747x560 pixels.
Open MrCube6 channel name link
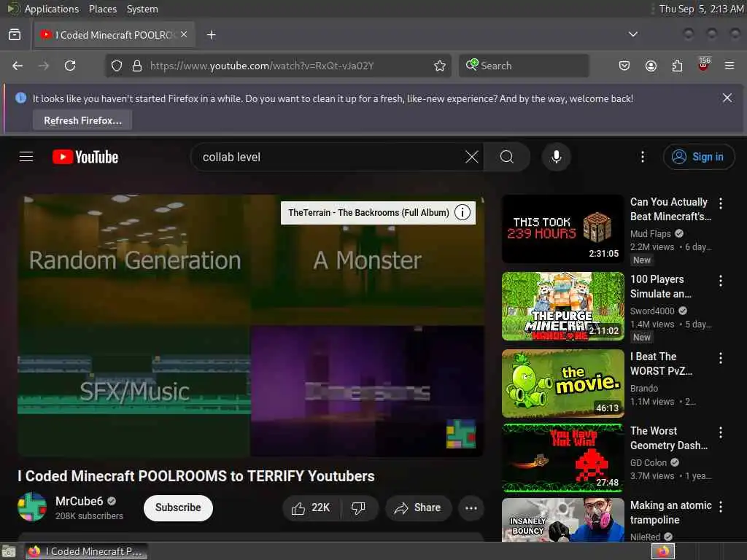coord(79,501)
